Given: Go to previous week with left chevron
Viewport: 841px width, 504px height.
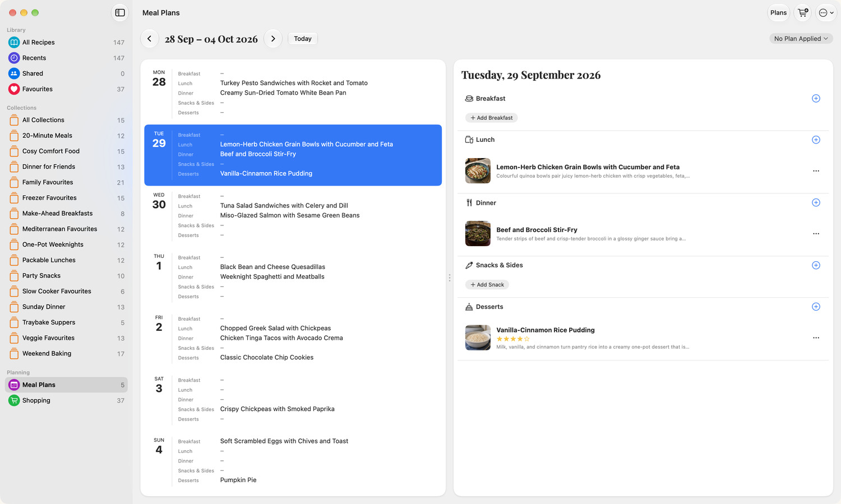Looking at the screenshot, I should coord(149,39).
